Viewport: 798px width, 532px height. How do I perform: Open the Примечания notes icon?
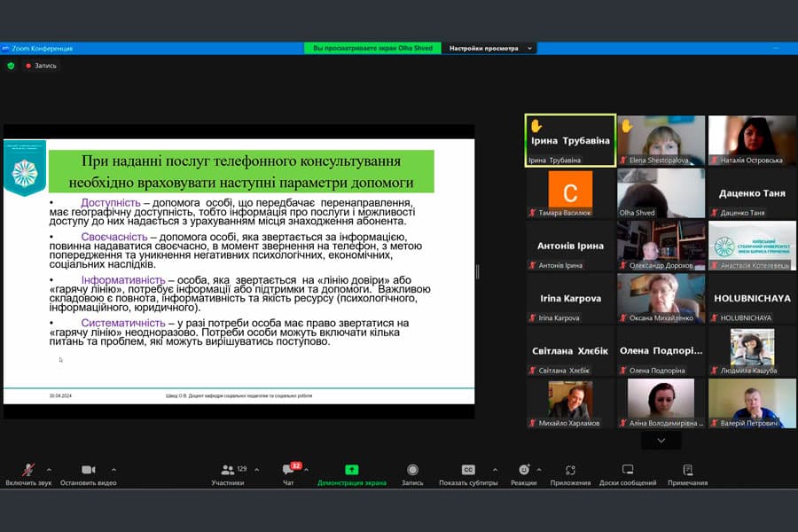687,470
